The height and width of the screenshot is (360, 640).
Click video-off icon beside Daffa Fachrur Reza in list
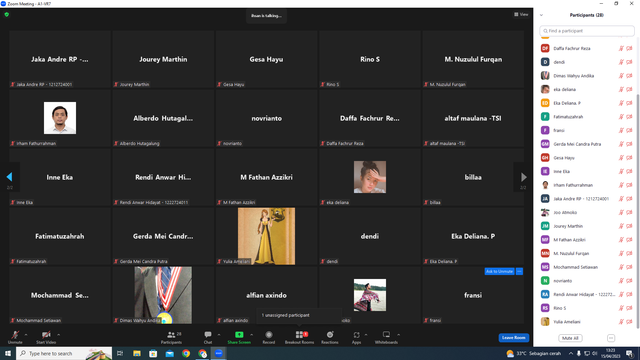pyautogui.click(x=629, y=49)
